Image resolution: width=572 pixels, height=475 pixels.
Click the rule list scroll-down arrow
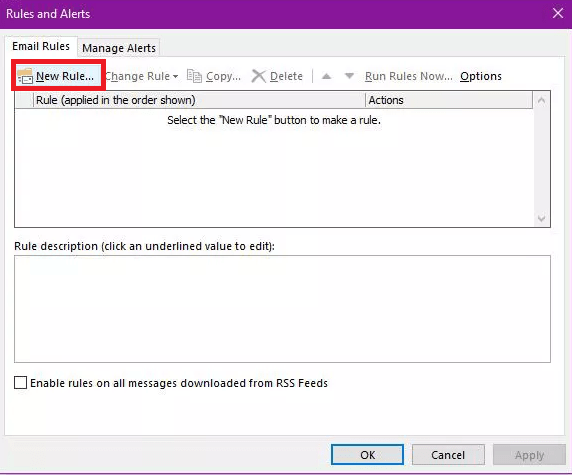tap(541, 218)
